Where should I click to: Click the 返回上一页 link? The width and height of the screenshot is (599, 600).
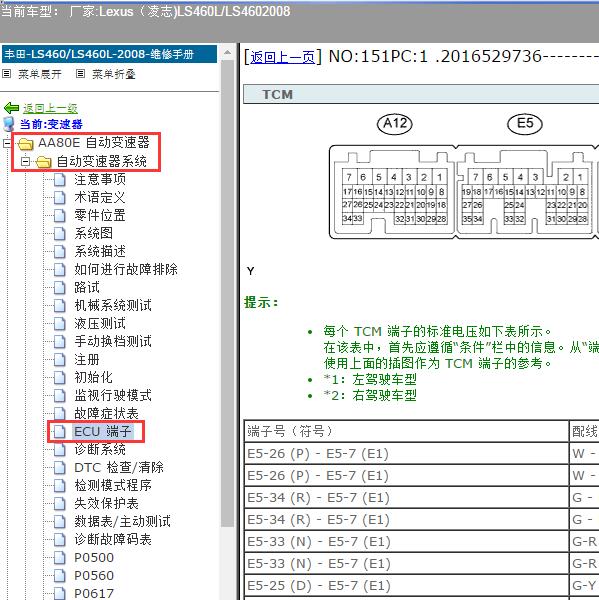pos(282,57)
